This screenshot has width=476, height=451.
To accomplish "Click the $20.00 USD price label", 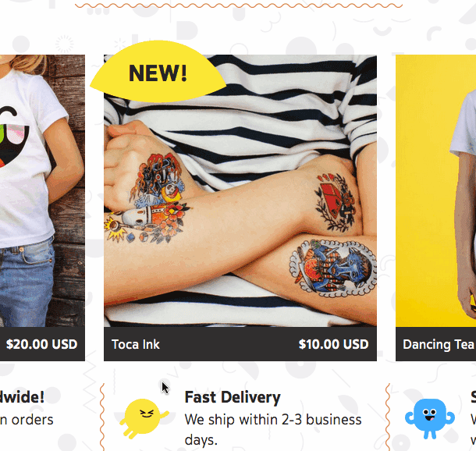I will [x=42, y=344].
